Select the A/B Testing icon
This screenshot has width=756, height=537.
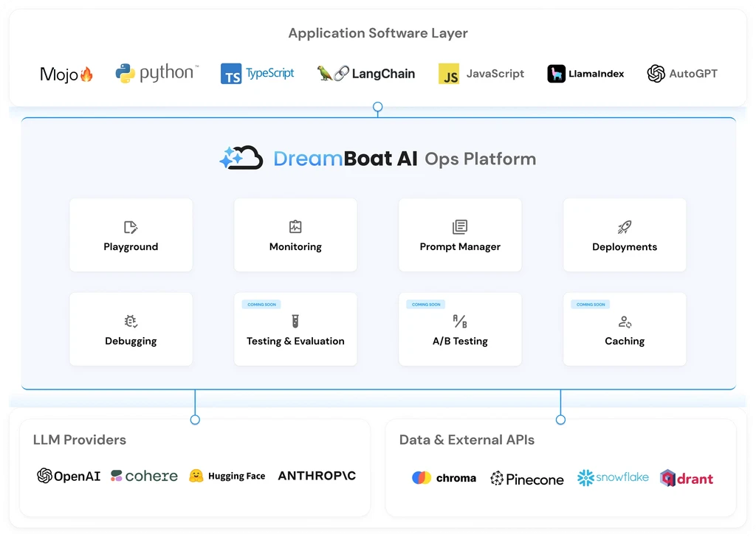(460, 322)
